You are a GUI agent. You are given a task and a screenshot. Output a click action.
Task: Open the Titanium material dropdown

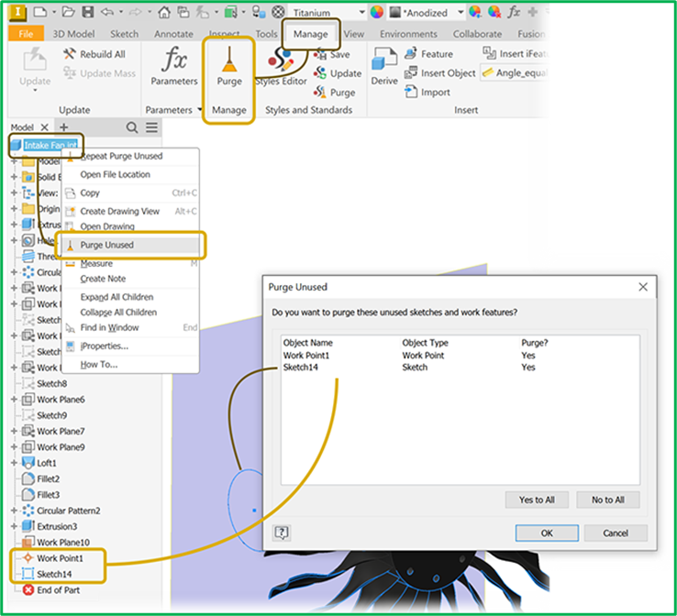[361, 13]
